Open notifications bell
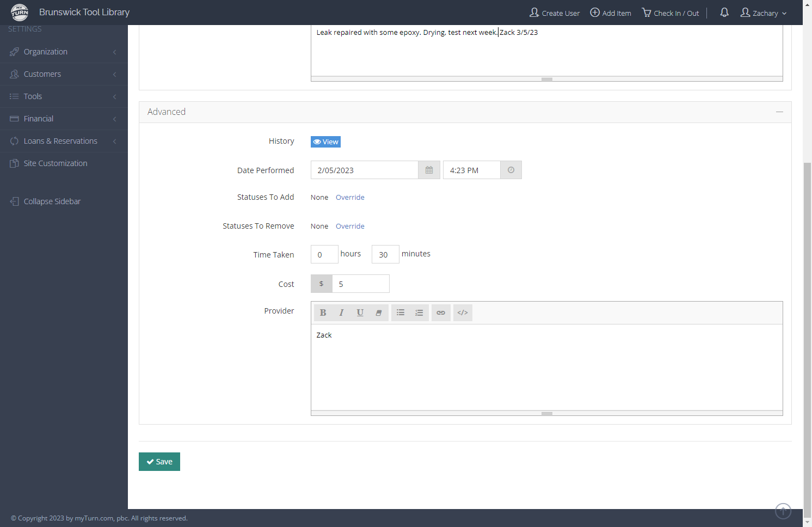Screen dimensions: 812x527 (724, 12)
